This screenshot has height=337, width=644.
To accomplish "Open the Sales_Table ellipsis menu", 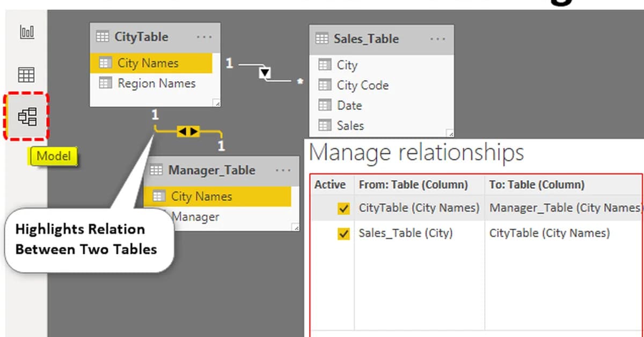I will click(438, 39).
